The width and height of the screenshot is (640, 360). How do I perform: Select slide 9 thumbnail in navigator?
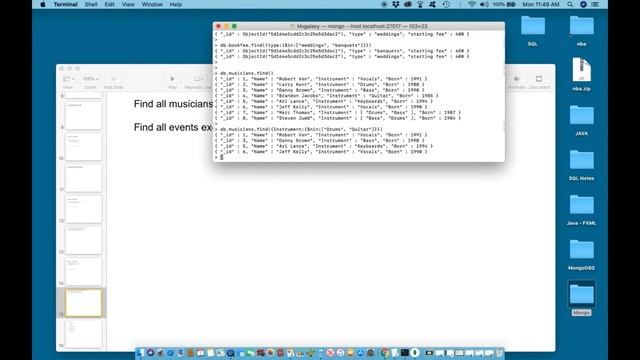(x=83, y=116)
